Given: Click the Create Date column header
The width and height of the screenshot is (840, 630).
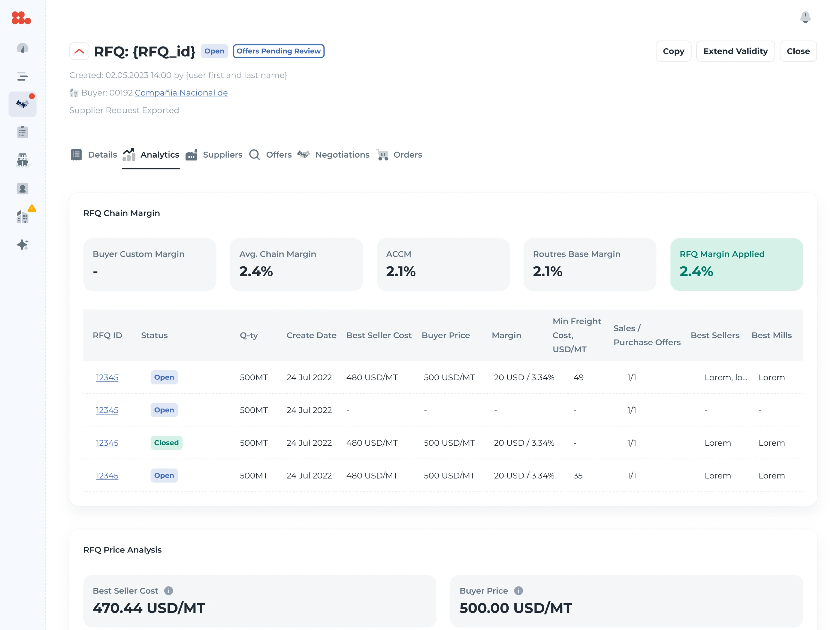Looking at the screenshot, I should click(x=311, y=335).
